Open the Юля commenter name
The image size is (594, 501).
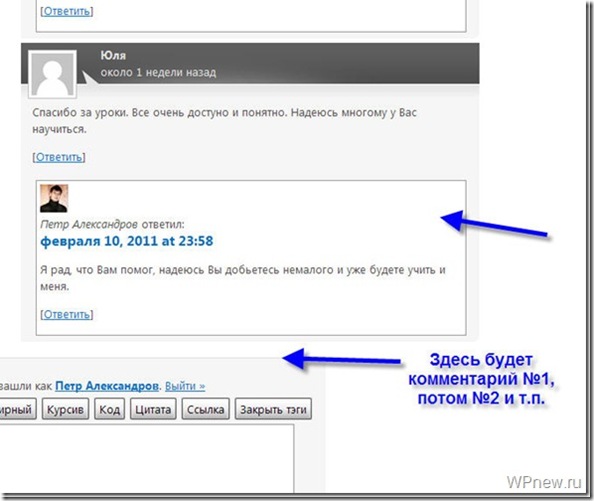click(x=113, y=55)
